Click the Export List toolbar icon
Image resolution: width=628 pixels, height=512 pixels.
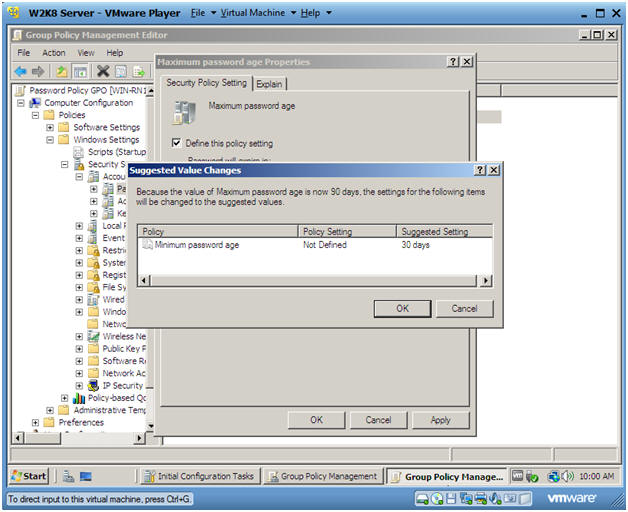pyautogui.click(x=139, y=72)
